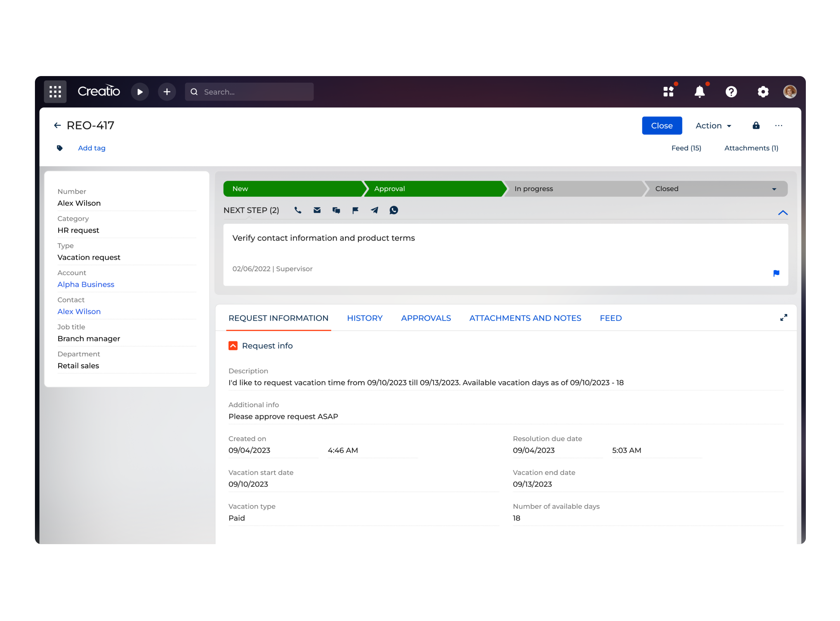
Task: Open the Alpha Business account link
Action: click(86, 284)
